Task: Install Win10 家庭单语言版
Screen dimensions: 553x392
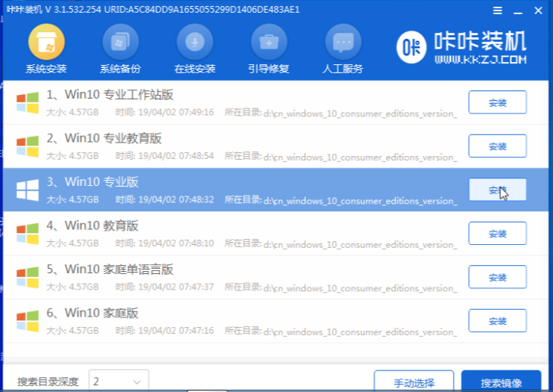Action: (497, 277)
